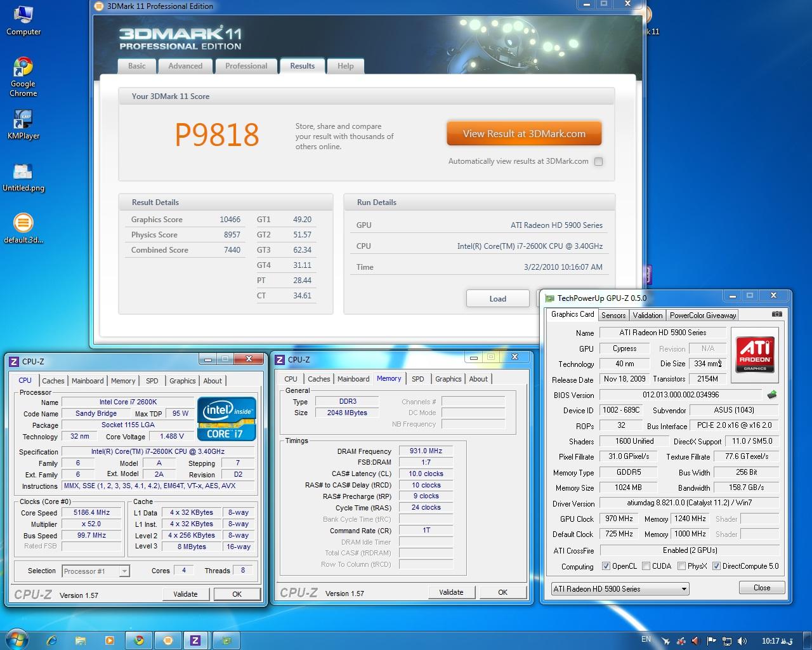Click the DRAM Frequency field 931.0 MHz
Viewport: 812px width, 650px height.
coord(426,451)
